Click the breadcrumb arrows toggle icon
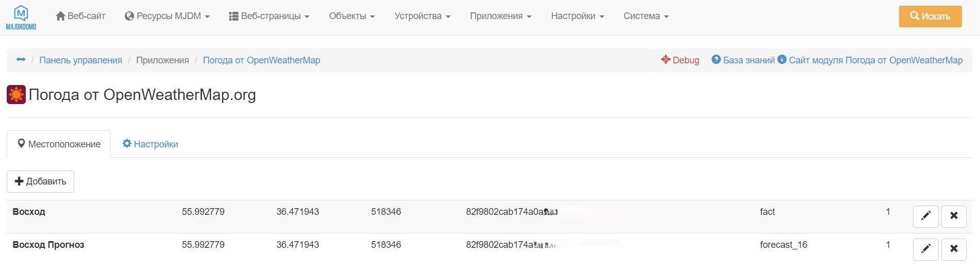 [21, 60]
